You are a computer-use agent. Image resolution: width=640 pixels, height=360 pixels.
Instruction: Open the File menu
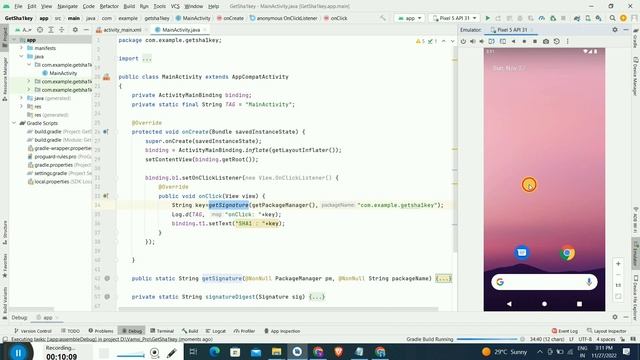(18, 6)
